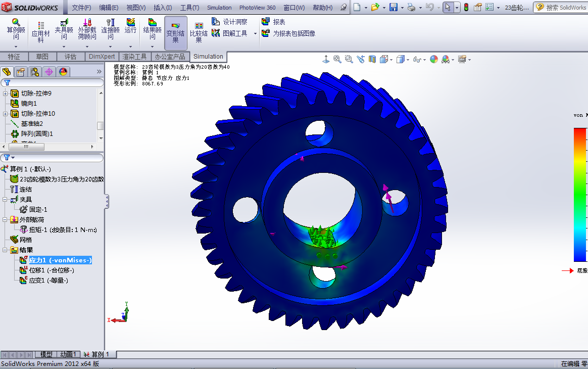
Task: Switch to the 特征 tab
Action: 14,57
